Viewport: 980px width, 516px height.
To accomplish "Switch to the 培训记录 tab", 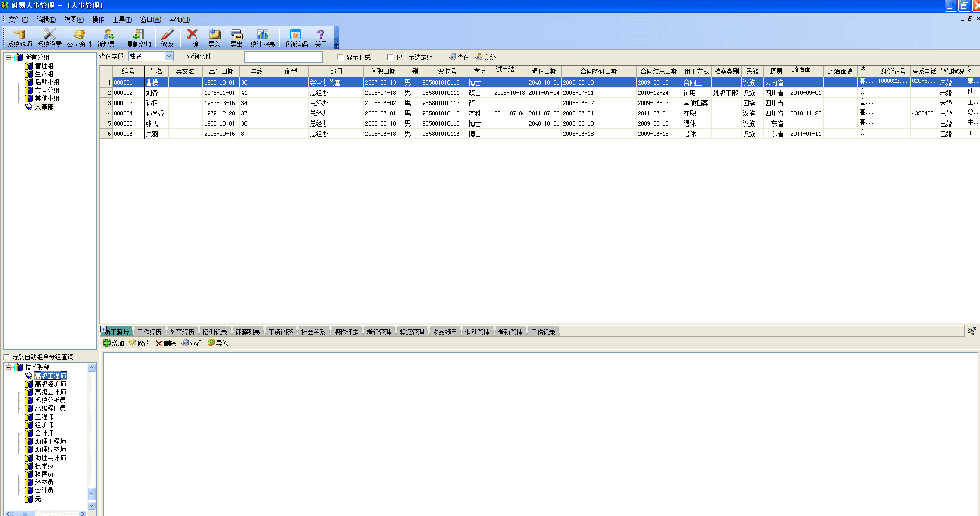I will click(x=215, y=332).
